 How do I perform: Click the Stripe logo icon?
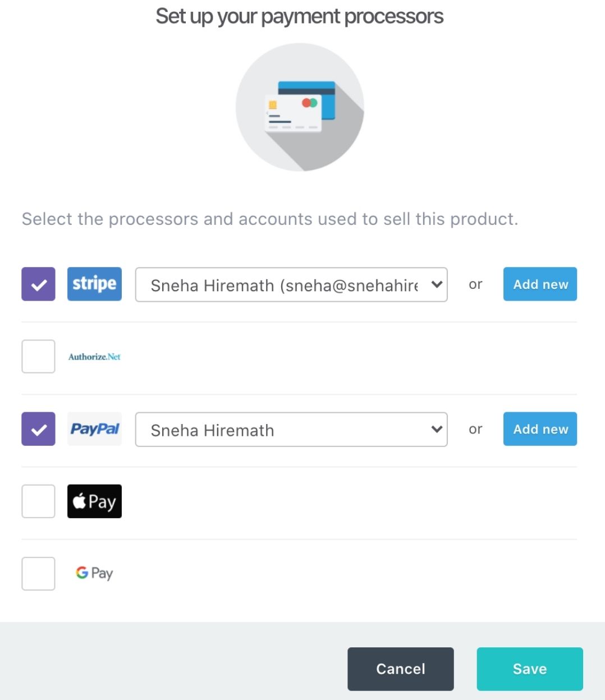point(94,284)
